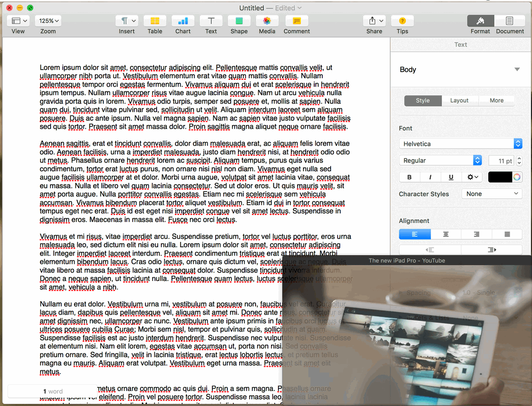Screen dimensions: 532x406
Task: Toggle italic formatting
Action: [x=430, y=177]
